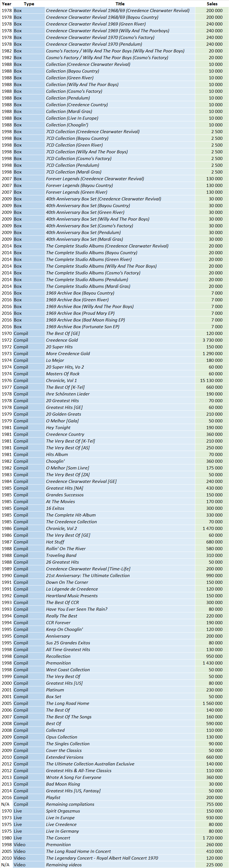Click the sales value 1 470 000
Screen dimensions: 229x868
pos(212,528)
